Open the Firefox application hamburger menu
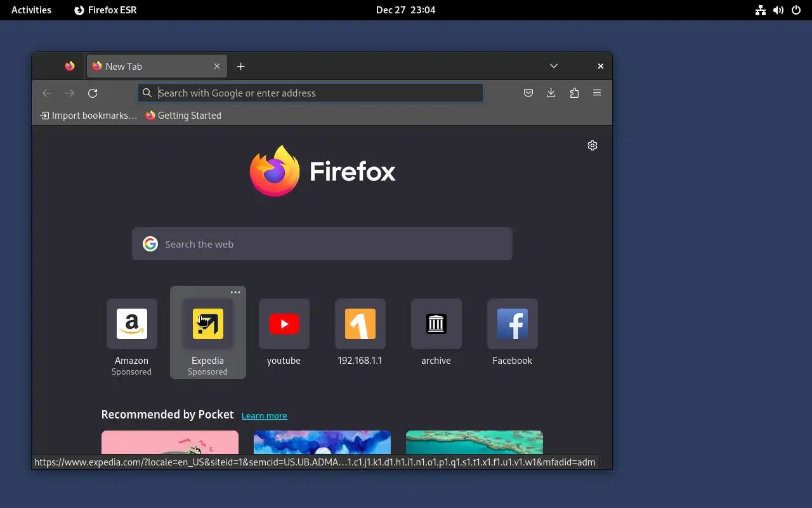This screenshot has height=508, width=812. click(597, 93)
